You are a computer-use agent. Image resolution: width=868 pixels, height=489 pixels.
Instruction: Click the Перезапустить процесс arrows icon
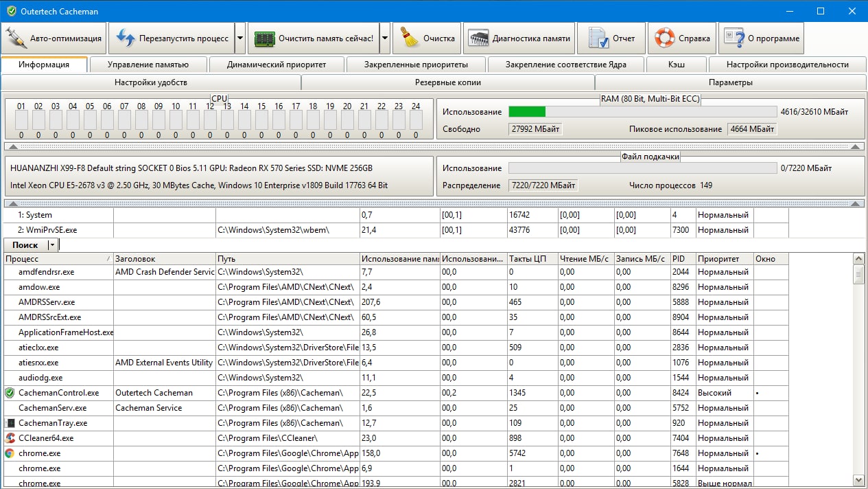coord(125,38)
